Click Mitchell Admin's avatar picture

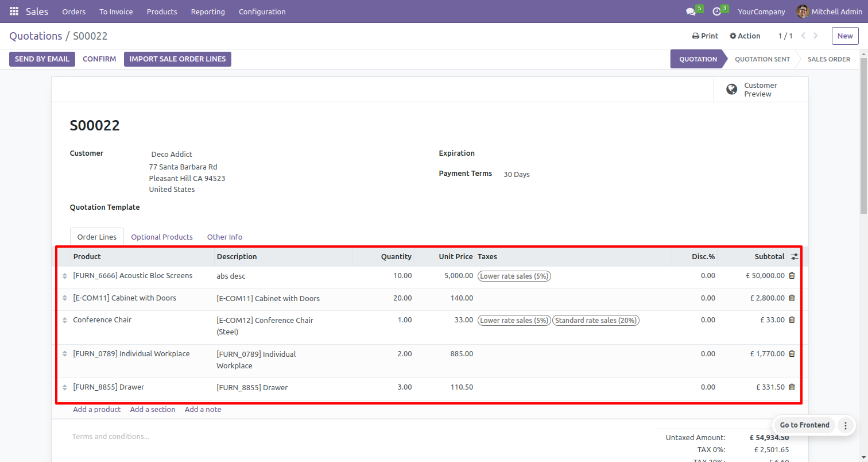pyautogui.click(x=803, y=11)
